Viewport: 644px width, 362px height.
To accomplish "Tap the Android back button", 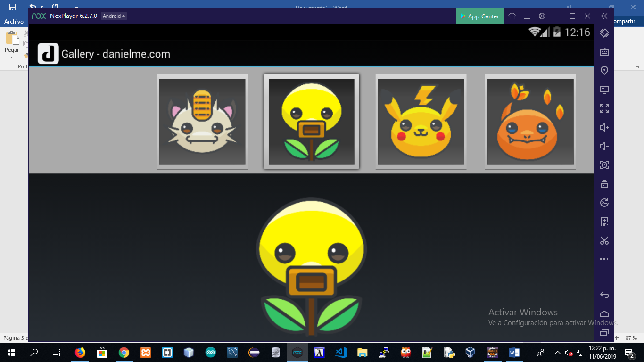I will (604, 295).
